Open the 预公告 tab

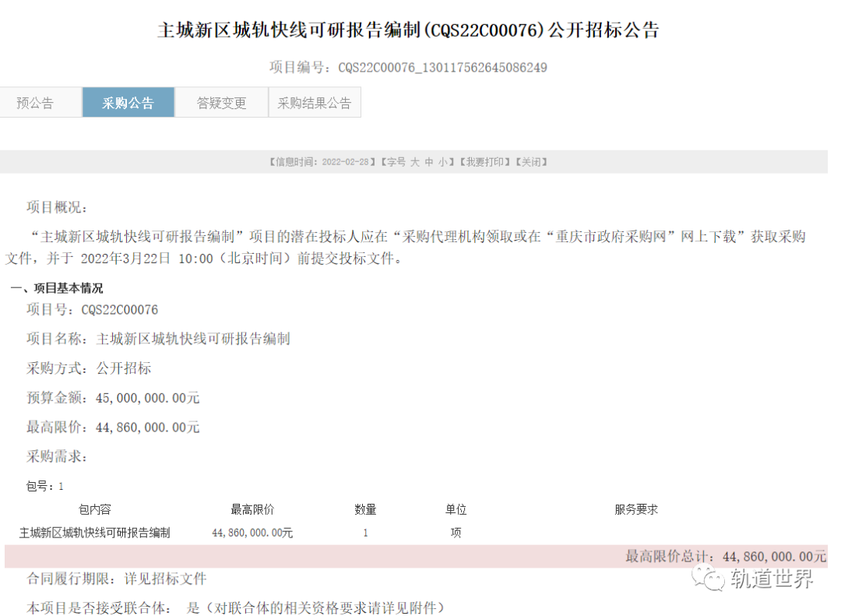pos(35,103)
